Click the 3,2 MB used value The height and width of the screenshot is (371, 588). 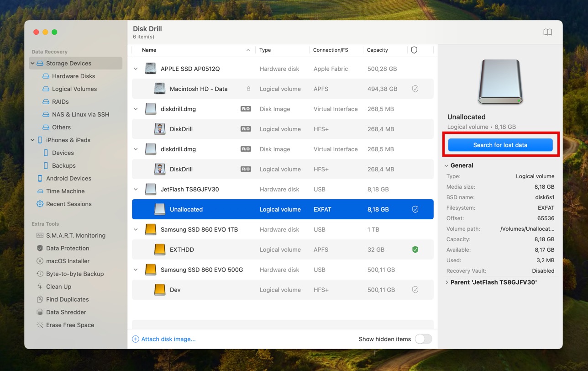[x=545, y=260]
